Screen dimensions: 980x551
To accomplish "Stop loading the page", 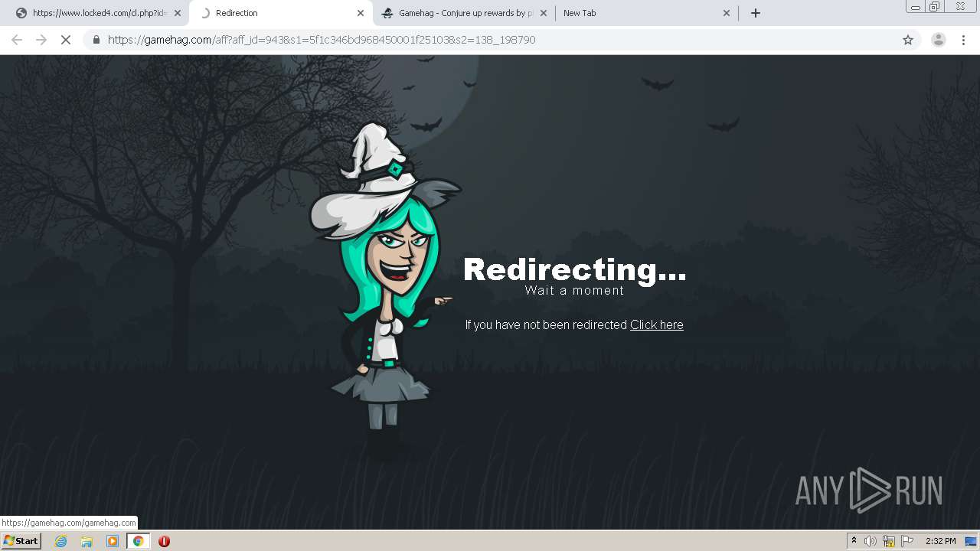I will [66, 40].
